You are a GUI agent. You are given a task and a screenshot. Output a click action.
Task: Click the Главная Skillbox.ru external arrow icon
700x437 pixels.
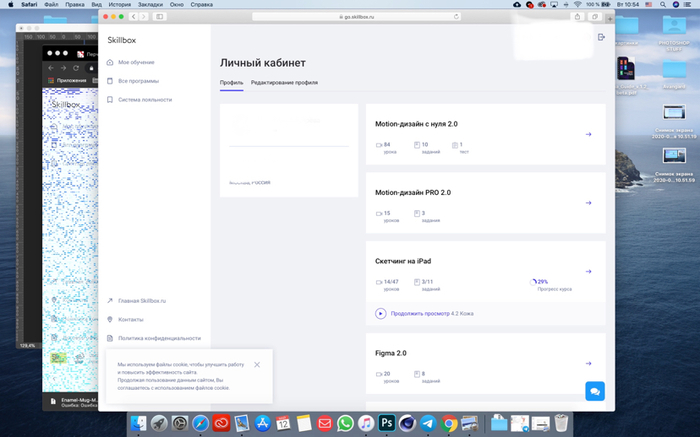[x=110, y=301]
